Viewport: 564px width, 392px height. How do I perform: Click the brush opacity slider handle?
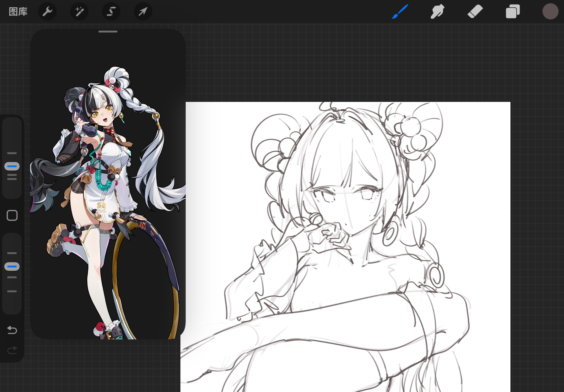pos(12,267)
